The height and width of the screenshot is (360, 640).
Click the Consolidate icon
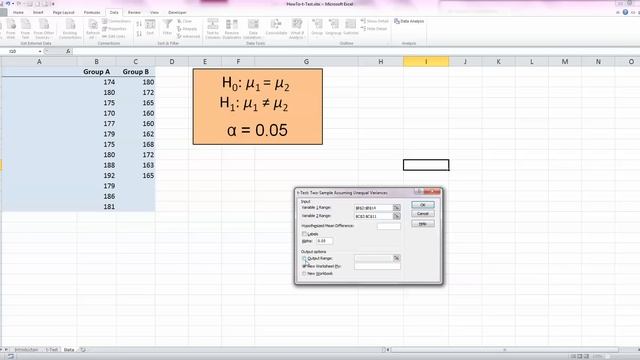click(276, 27)
